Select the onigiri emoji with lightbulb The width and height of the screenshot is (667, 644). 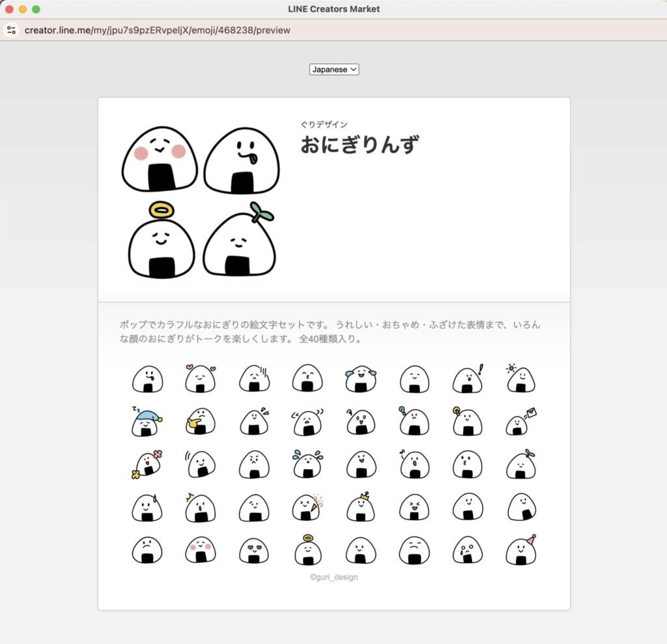click(466, 422)
